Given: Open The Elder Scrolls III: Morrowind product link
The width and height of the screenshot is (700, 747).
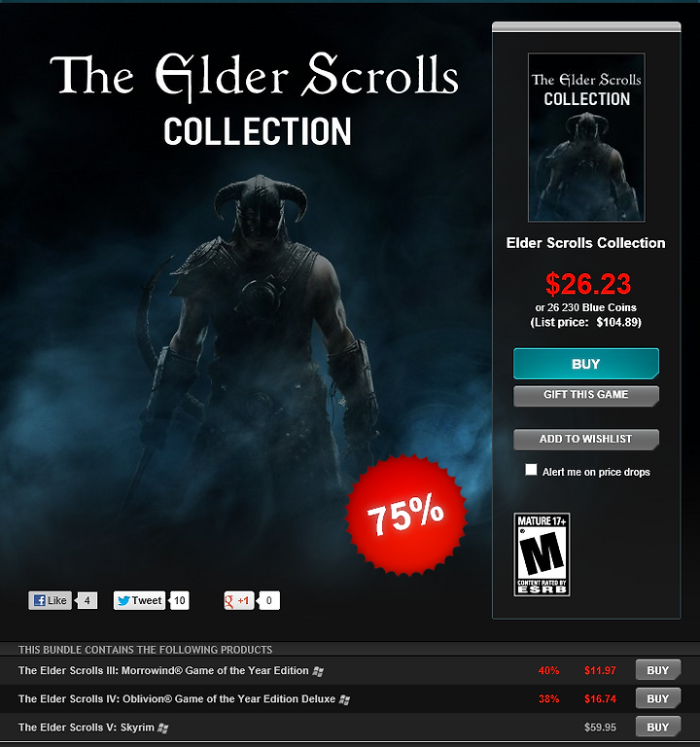Looking at the screenshot, I should pyautogui.click(x=163, y=671).
